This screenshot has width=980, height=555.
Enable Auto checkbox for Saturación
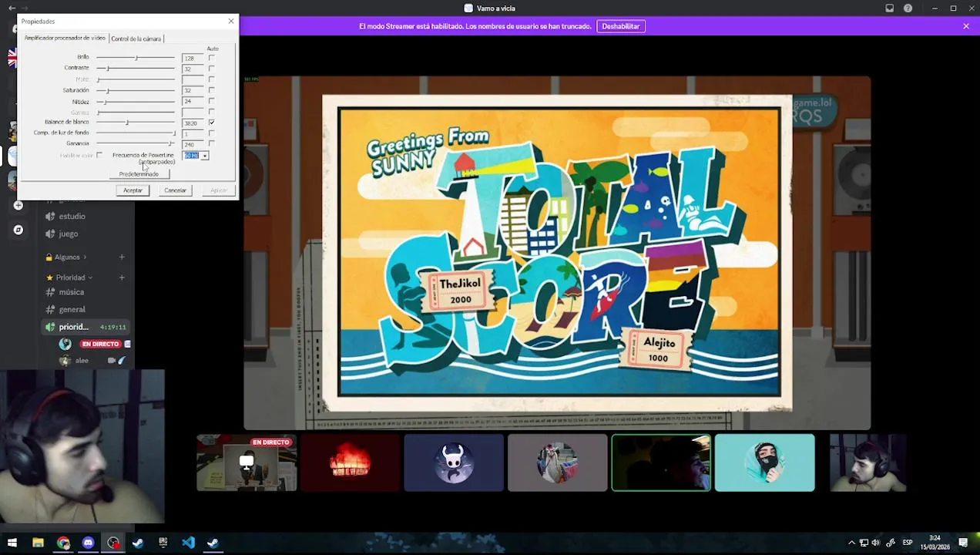point(211,90)
